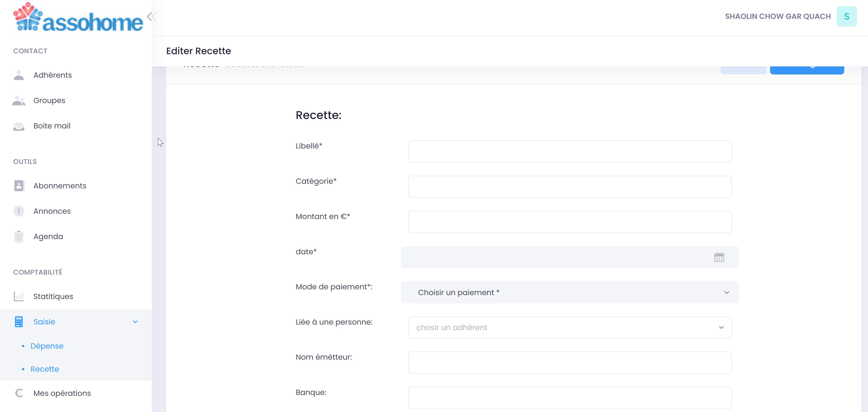Click the calendar date picker icon
Viewport: 868px width, 412px height.
pos(719,257)
